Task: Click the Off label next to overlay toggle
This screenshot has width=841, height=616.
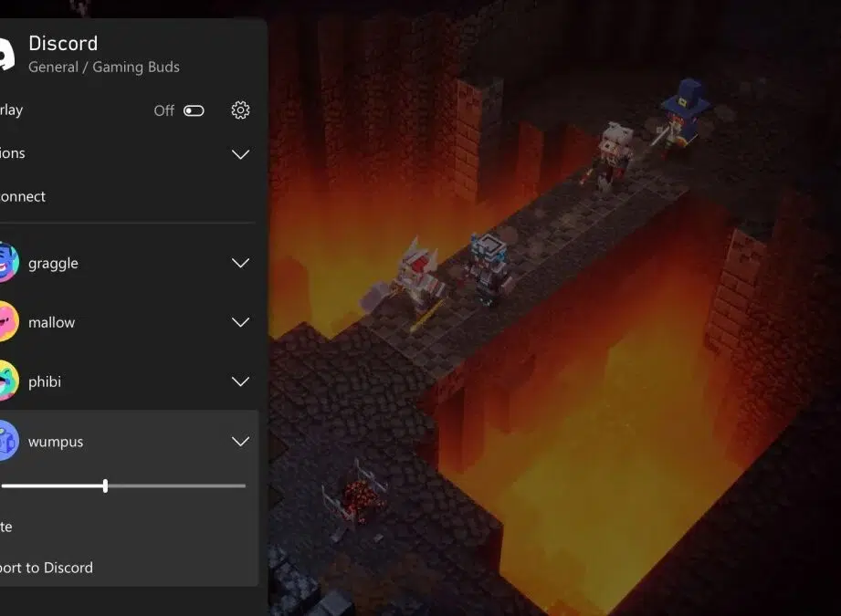Action: point(163,110)
